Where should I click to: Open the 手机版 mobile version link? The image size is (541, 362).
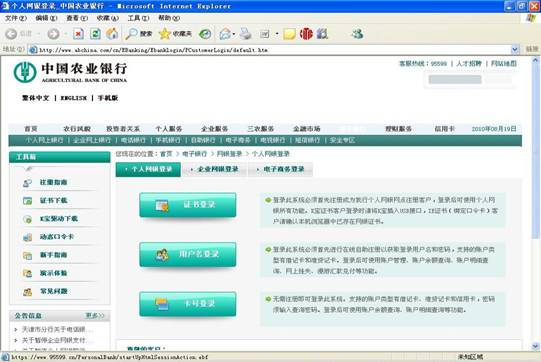click(108, 98)
